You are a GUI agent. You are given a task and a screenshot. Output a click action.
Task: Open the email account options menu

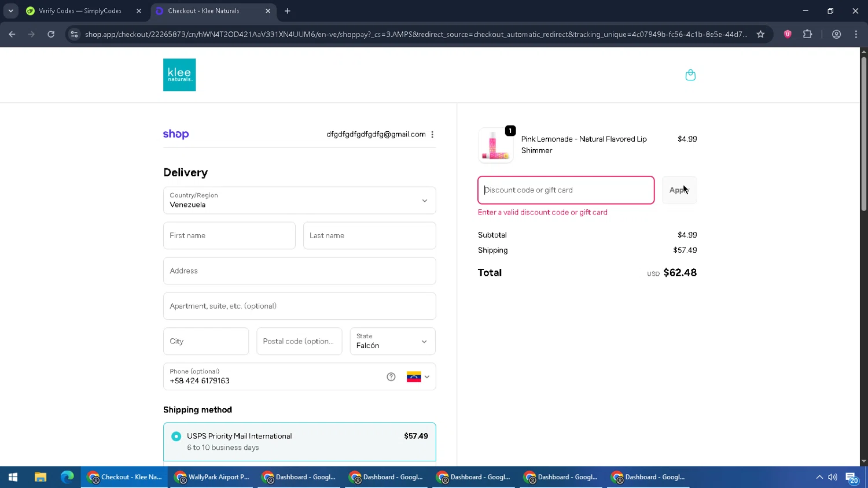click(432, 134)
